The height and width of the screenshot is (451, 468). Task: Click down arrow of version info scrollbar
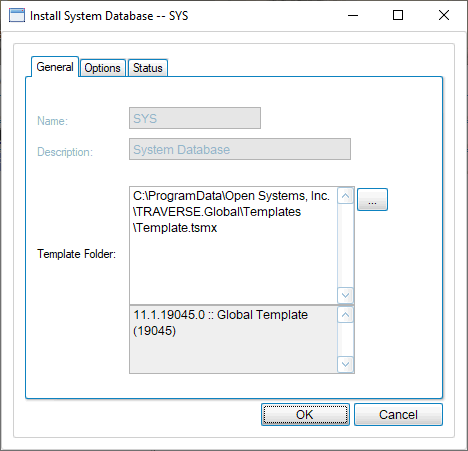[345, 364]
